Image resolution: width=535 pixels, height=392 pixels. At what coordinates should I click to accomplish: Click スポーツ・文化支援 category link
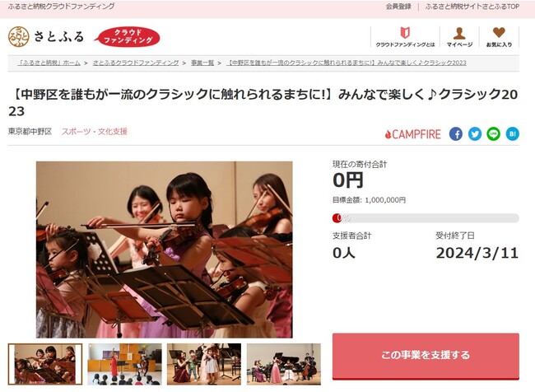click(94, 132)
